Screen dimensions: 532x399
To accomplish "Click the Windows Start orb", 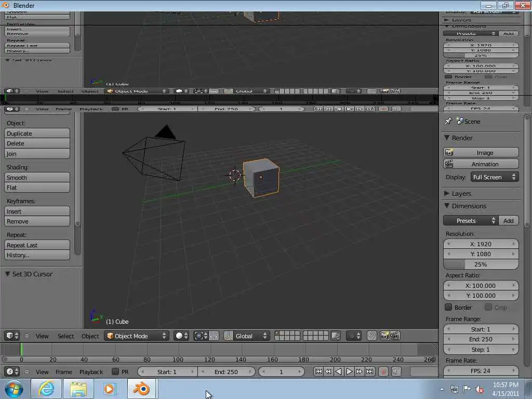I will pyautogui.click(x=14, y=389).
